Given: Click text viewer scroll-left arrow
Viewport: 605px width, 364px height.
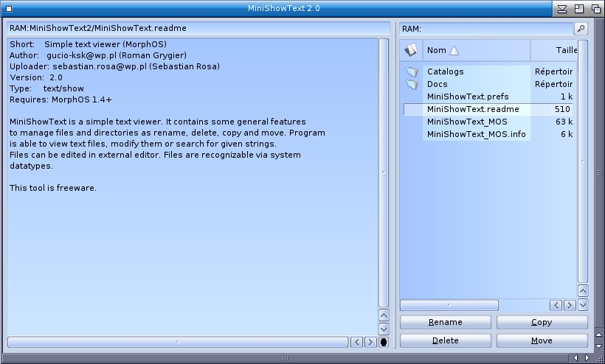Looking at the screenshot, I should 357,342.
